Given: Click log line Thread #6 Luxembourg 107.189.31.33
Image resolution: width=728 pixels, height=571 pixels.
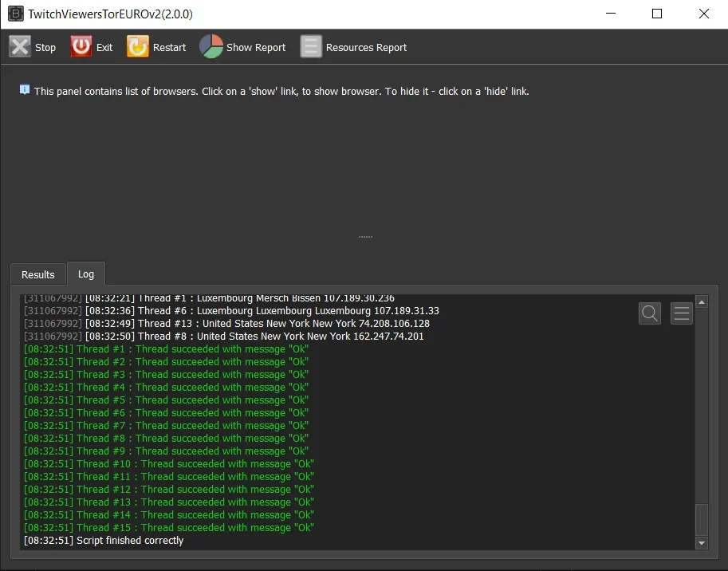Looking at the screenshot, I should point(231,310).
